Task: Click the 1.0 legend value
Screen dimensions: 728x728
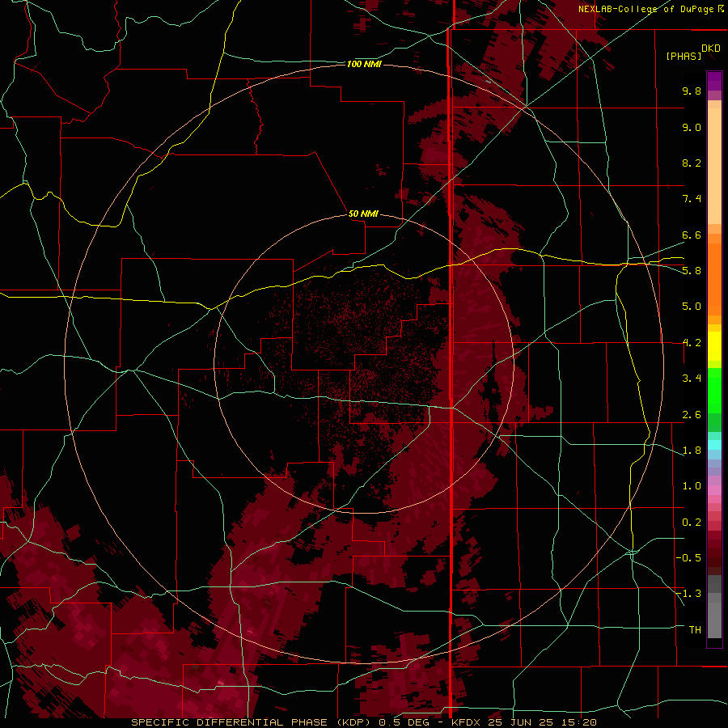Action: coord(692,486)
